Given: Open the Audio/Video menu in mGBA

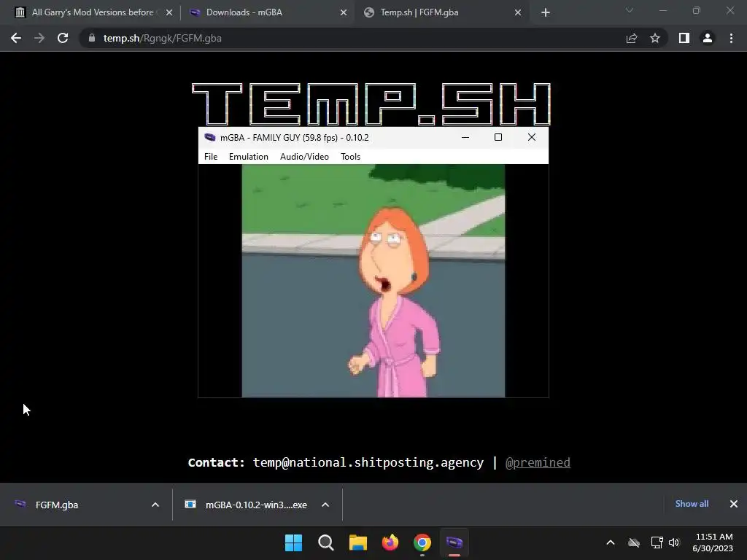Looking at the screenshot, I should coord(304,157).
